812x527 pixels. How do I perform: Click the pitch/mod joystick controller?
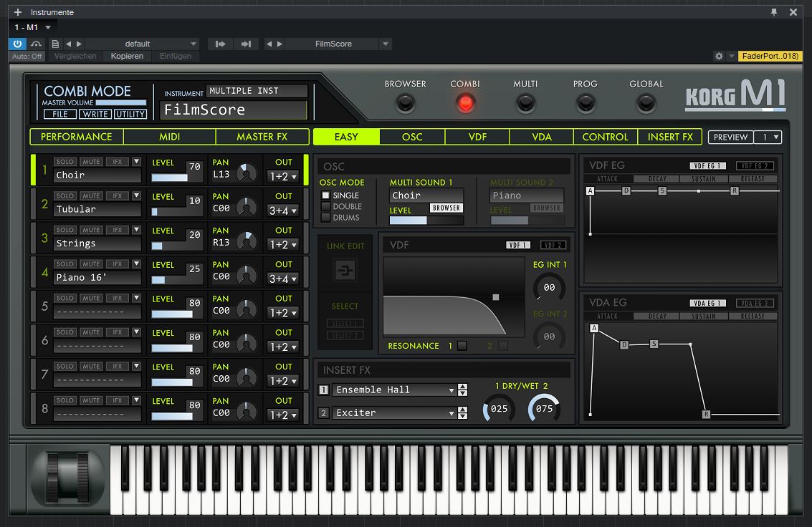point(68,478)
